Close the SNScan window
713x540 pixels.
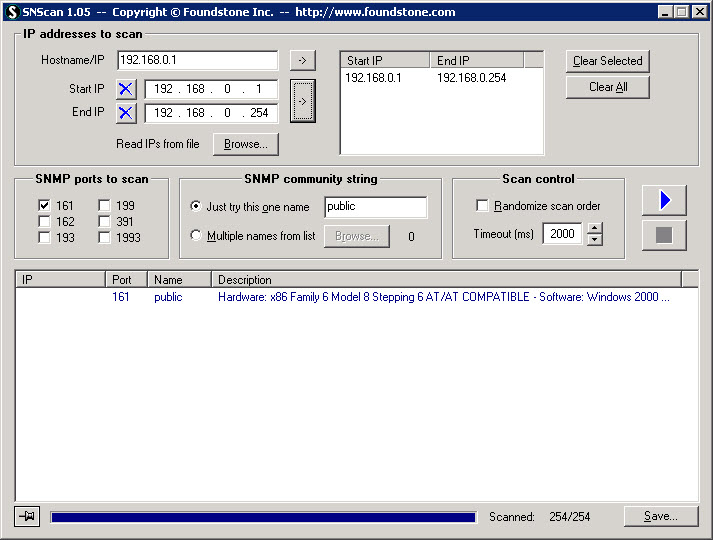[x=699, y=12]
